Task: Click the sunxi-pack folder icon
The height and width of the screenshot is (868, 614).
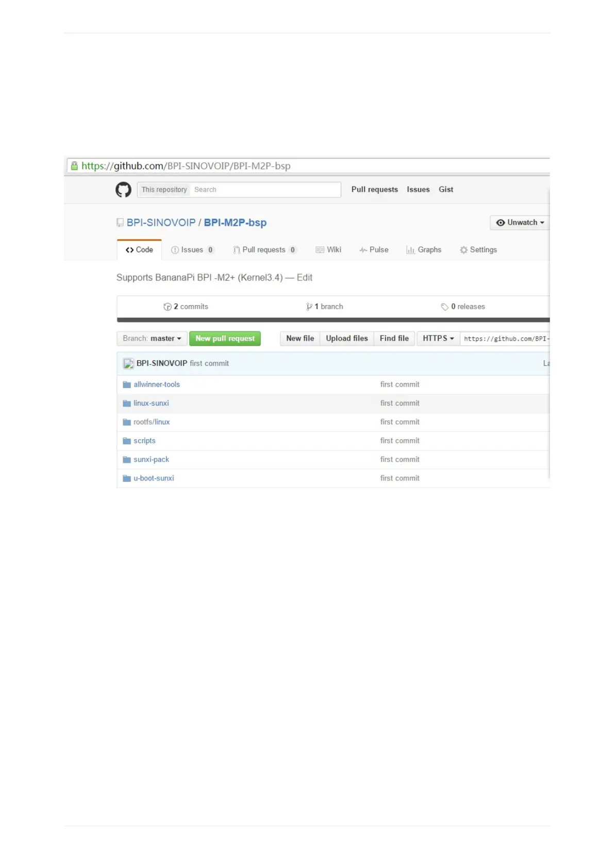Action: pyautogui.click(x=127, y=459)
